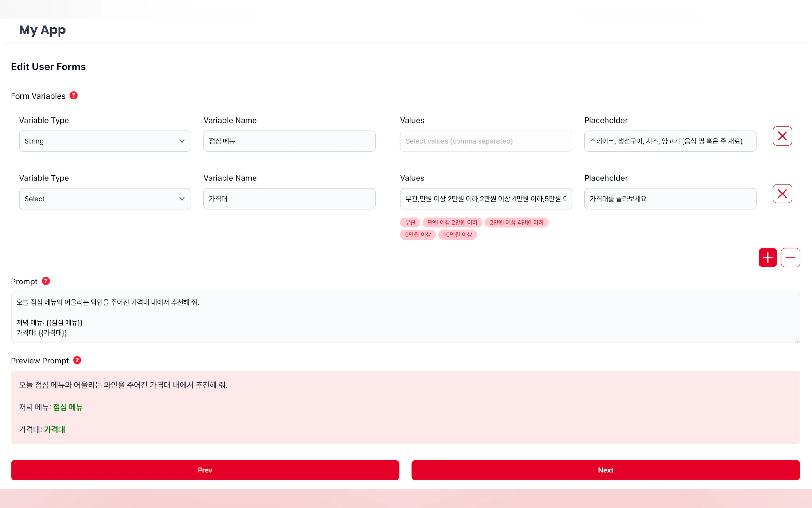Click help icon next to Preview Prompt
Image resolution: width=812 pixels, height=508 pixels.
tap(77, 361)
